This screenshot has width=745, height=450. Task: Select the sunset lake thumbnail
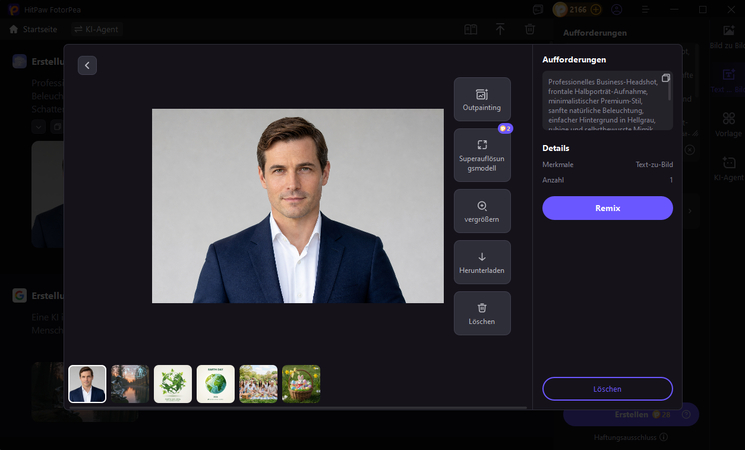(130, 384)
